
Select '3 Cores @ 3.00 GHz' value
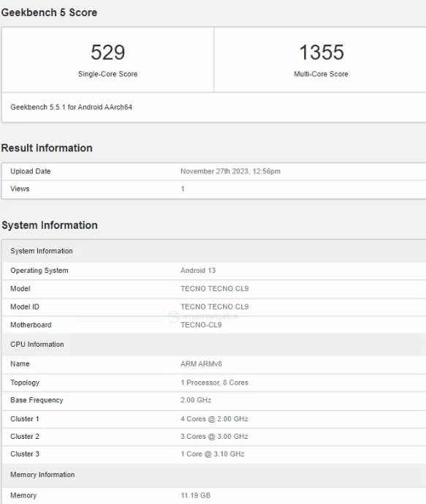click(x=214, y=437)
